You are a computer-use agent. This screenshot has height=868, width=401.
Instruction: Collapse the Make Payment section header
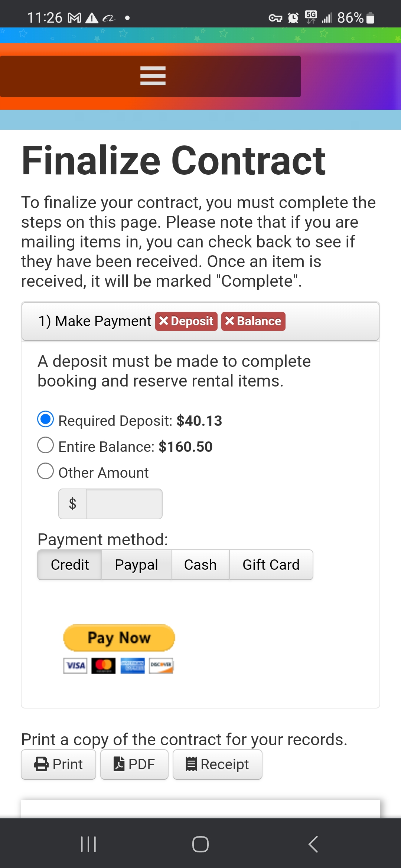coord(95,321)
